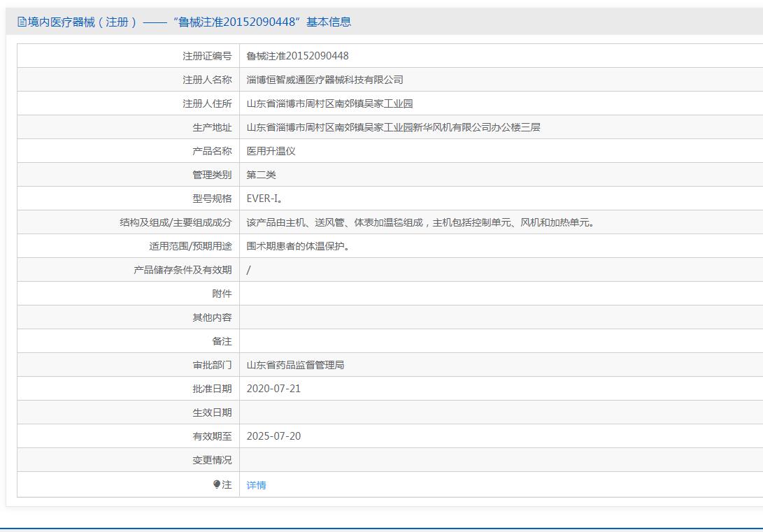
Task: Click the 备注 label
Action: pyautogui.click(x=222, y=341)
